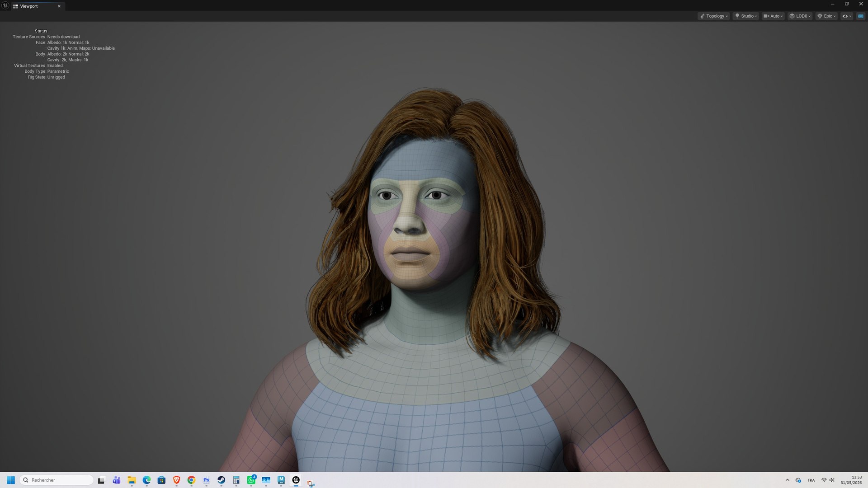Open WhatsApp with 4 notifications
This screenshot has width=868, height=488.
tap(251, 480)
